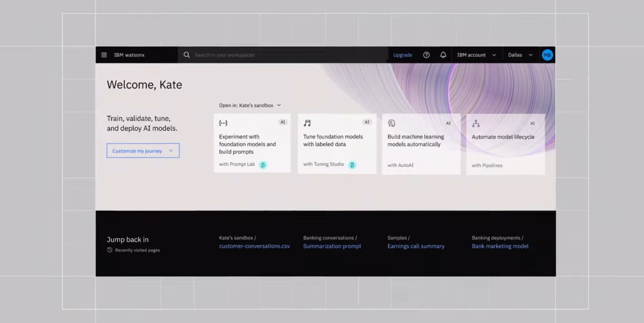The width and height of the screenshot is (644, 323).
Task: Click the Prompt Lab beta badge
Action: click(263, 165)
